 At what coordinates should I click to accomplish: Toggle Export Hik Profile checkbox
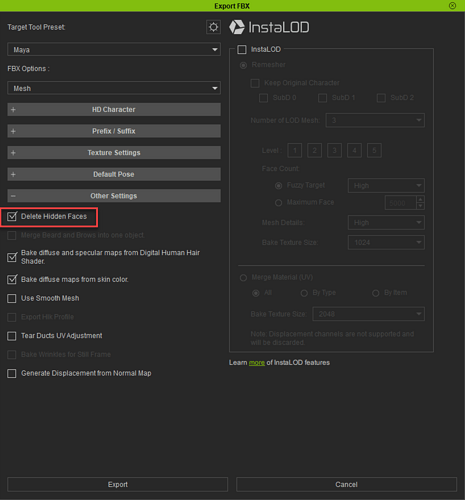point(12,317)
